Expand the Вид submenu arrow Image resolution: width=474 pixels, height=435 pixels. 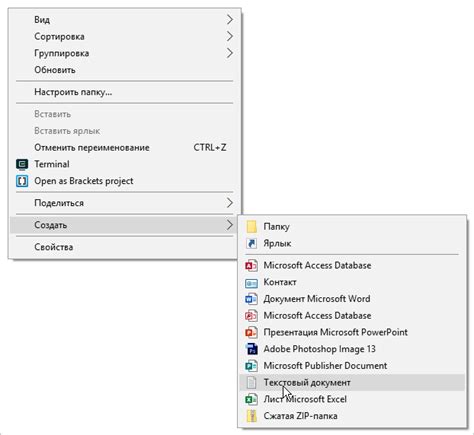tap(229, 20)
